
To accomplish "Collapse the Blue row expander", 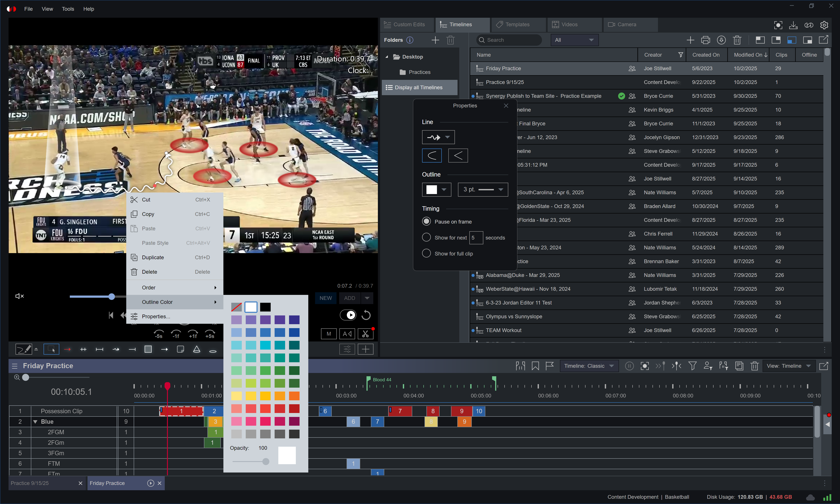I will pyautogui.click(x=35, y=422).
